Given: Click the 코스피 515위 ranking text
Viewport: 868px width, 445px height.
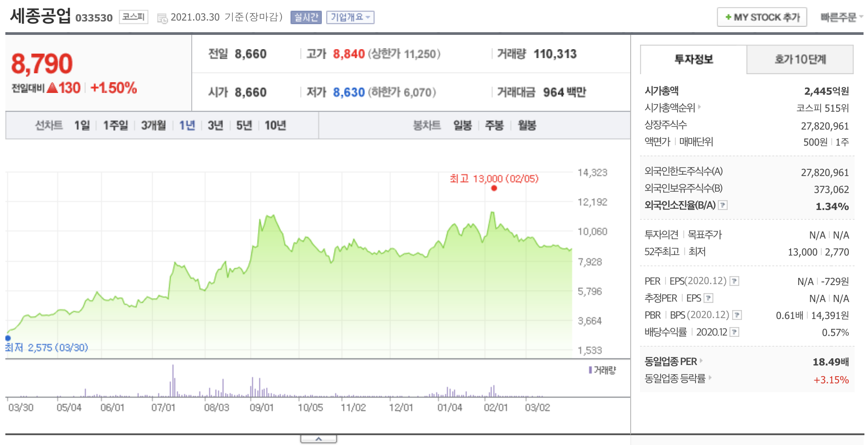Looking at the screenshot, I should click(x=822, y=108).
